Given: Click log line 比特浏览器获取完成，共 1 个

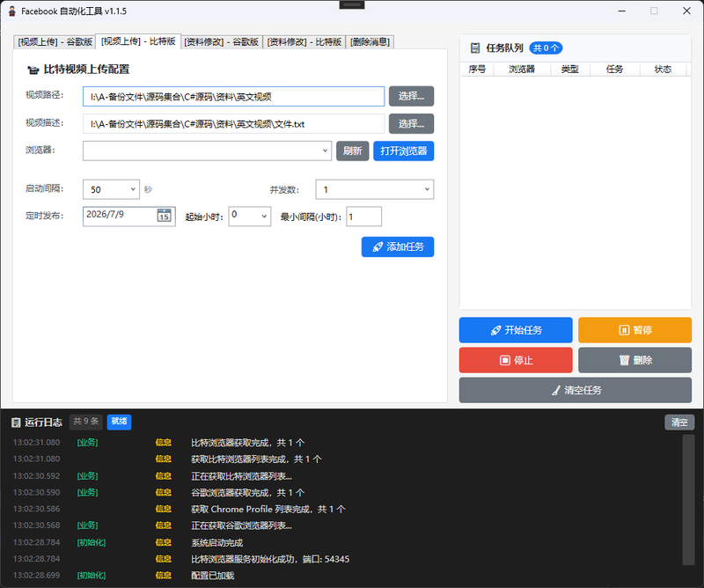Looking at the screenshot, I should (x=248, y=443).
